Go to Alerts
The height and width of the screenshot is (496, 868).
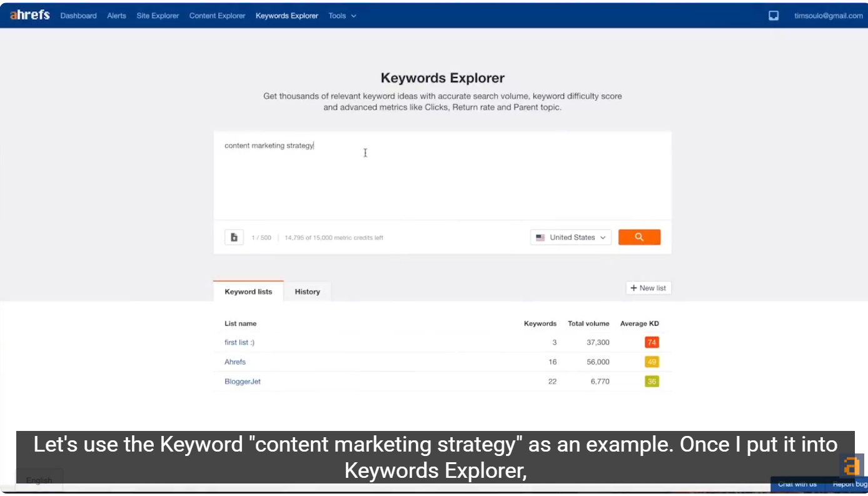116,16
